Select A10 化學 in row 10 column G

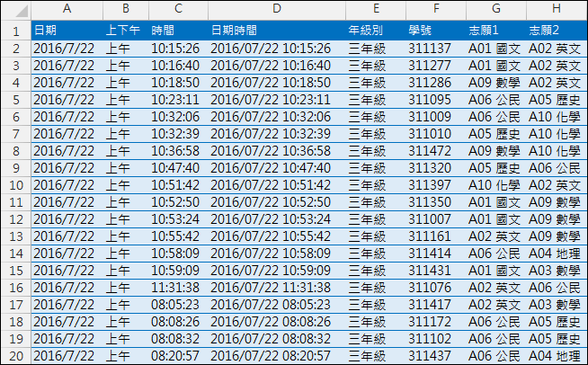(x=496, y=185)
